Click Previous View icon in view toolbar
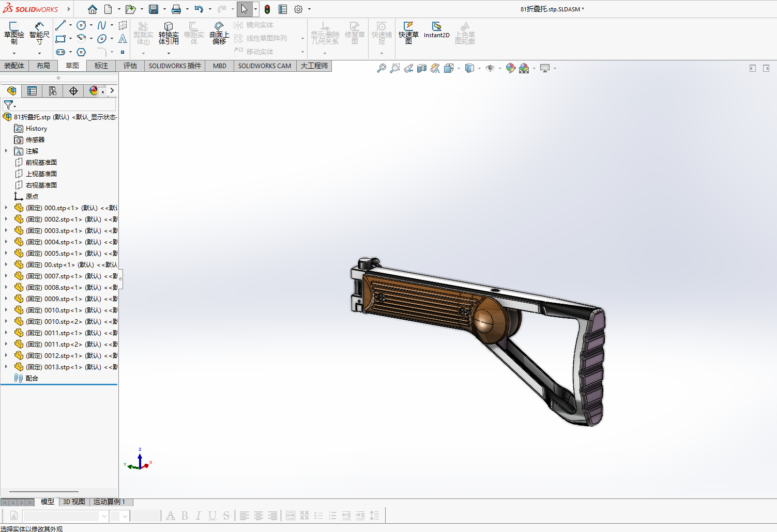This screenshot has height=532, width=777. click(x=408, y=68)
